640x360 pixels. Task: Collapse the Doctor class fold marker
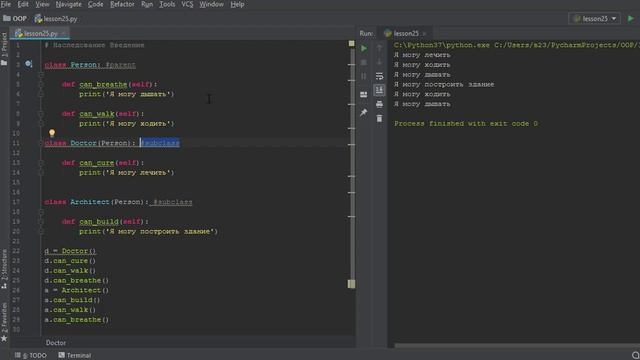coord(41,143)
